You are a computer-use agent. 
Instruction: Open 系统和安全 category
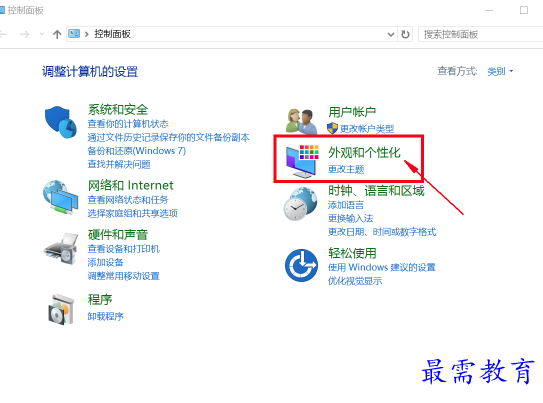(x=118, y=109)
